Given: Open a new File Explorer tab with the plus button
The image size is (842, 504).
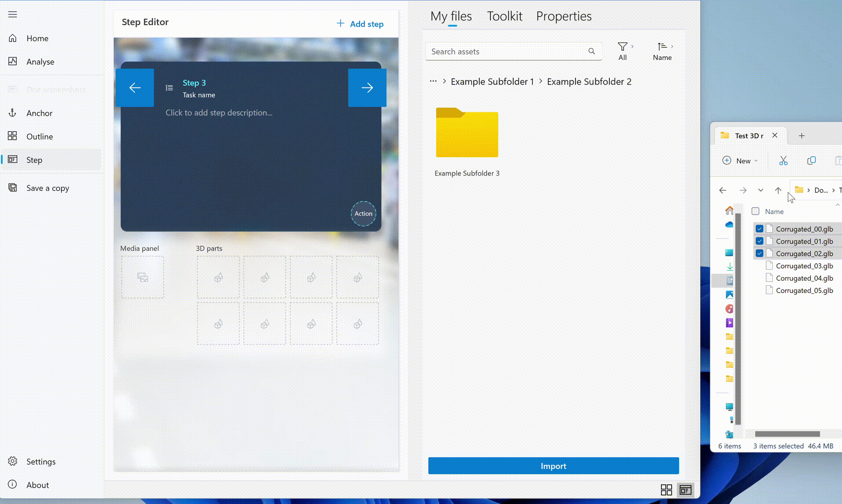Looking at the screenshot, I should 802,136.
